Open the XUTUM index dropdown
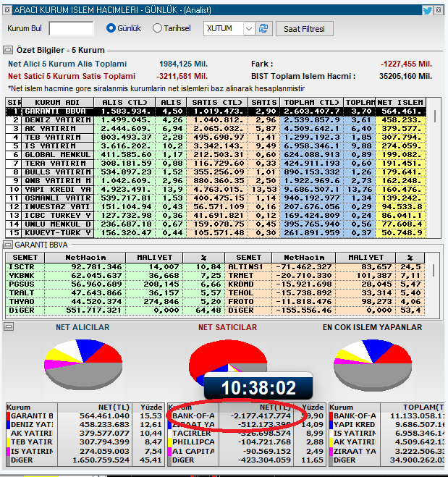The width and height of the screenshot is (448, 477). pyautogui.click(x=249, y=29)
